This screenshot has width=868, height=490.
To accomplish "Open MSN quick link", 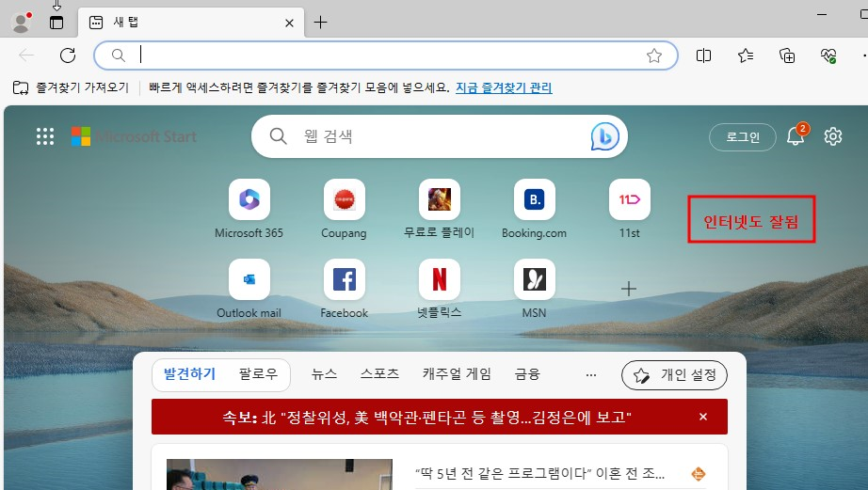I will [x=534, y=289].
